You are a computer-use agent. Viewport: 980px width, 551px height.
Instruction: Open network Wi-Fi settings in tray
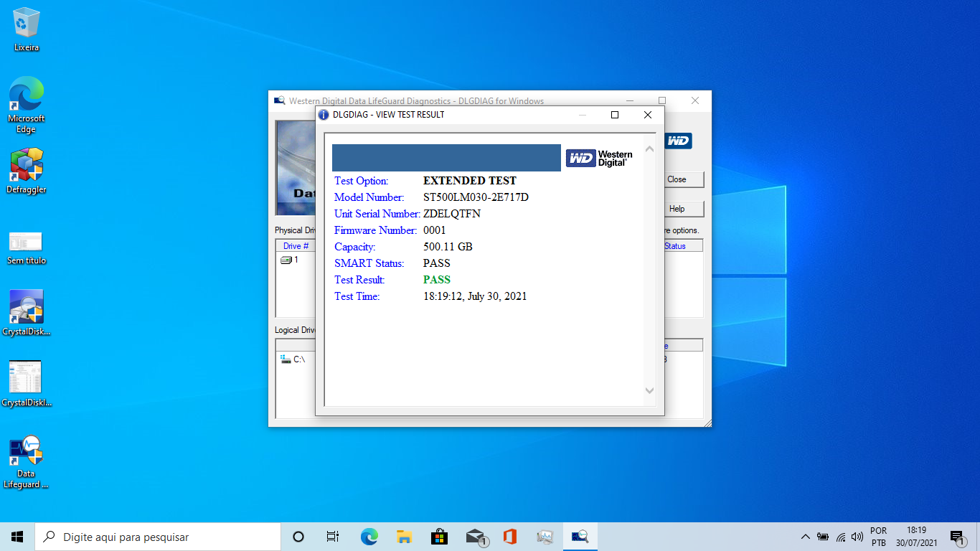click(840, 537)
